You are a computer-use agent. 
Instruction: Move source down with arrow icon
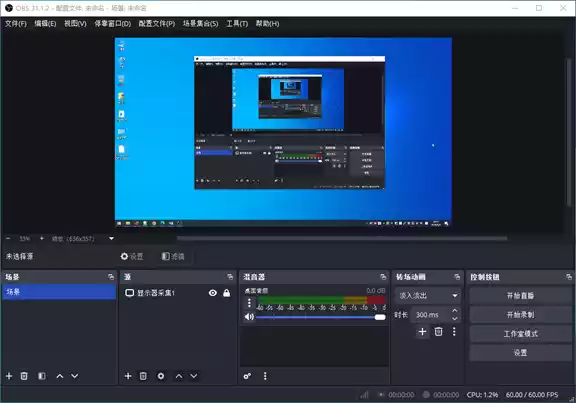click(194, 376)
